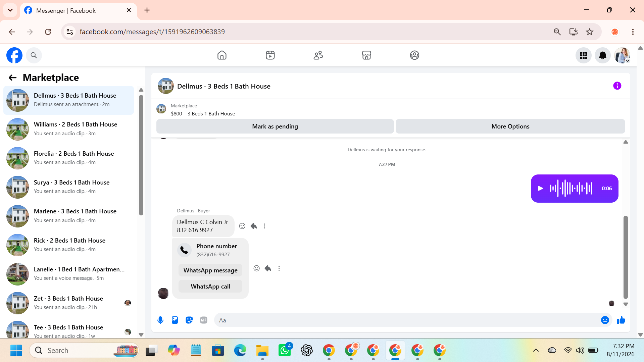This screenshot has width=644, height=362.
Task: Open Lanelle 1 Bed 1 Bath Apartment chat
Action: tap(68, 274)
